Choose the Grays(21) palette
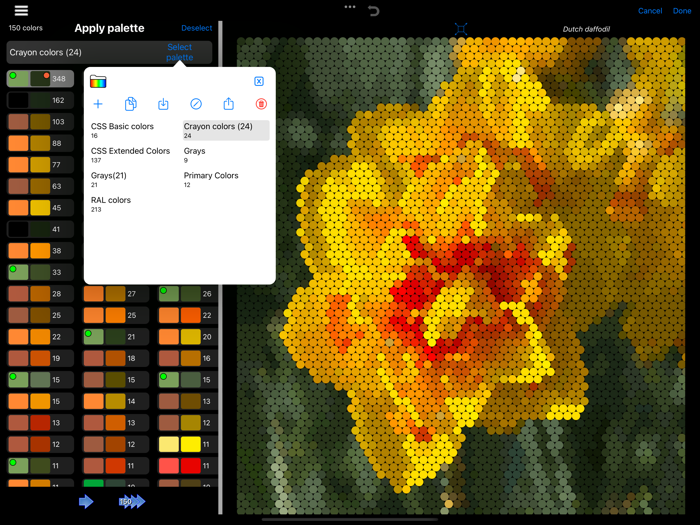700x525 pixels. [x=133, y=179]
